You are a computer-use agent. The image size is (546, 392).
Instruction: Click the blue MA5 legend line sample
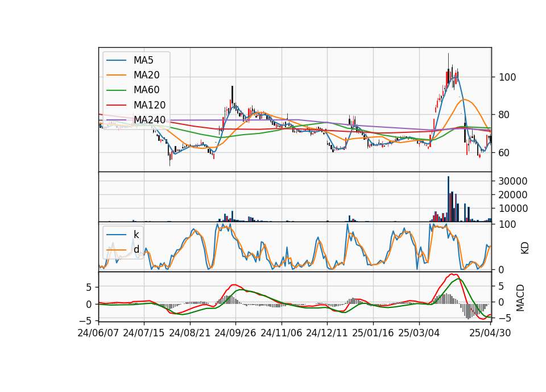tap(116, 60)
